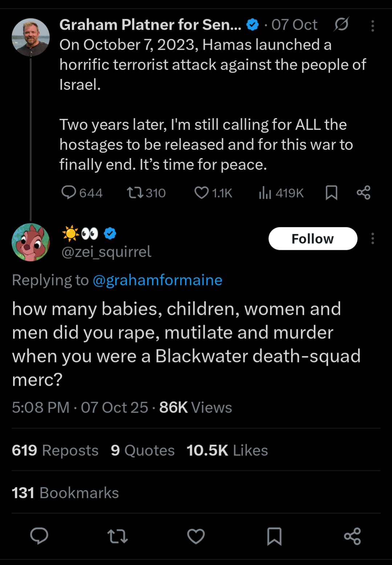
Task: Open replies on Graham Platner's post
Action: (x=69, y=192)
